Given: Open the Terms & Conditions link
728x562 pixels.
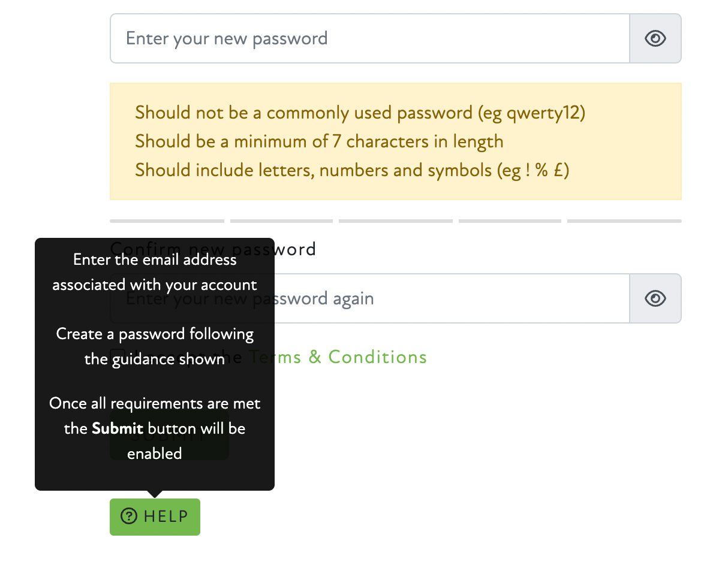Looking at the screenshot, I should pos(338,357).
